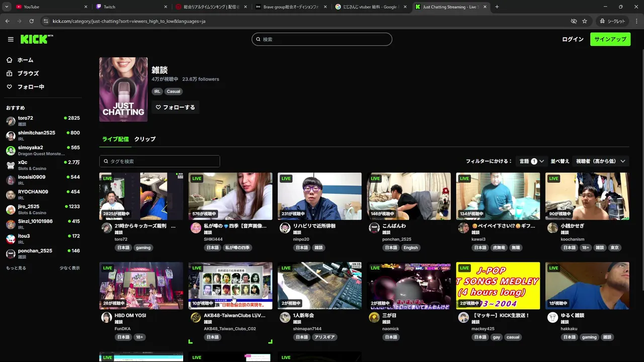Click the home icon in sidebar
This screenshot has width=644, height=362.
point(9,60)
